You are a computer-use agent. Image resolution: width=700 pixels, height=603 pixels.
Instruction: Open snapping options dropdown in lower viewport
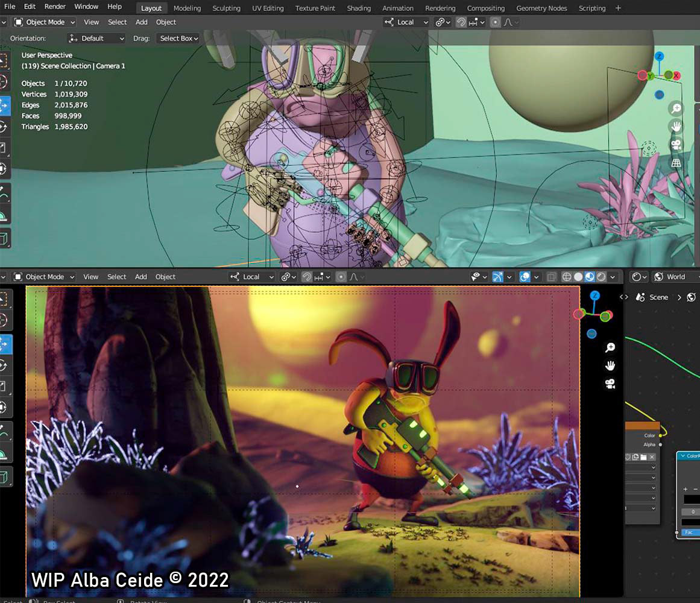[323, 277]
